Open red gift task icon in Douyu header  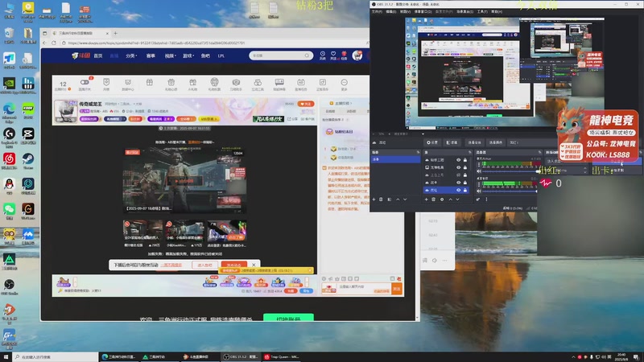344,55
